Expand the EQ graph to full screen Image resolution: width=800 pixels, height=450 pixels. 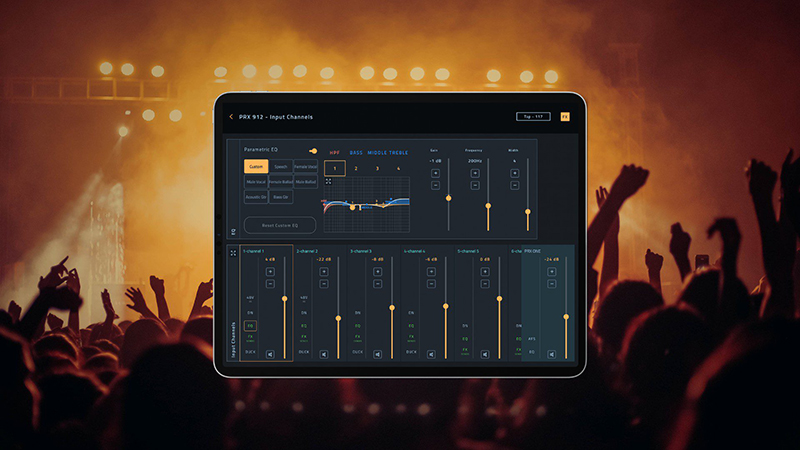(x=329, y=181)
